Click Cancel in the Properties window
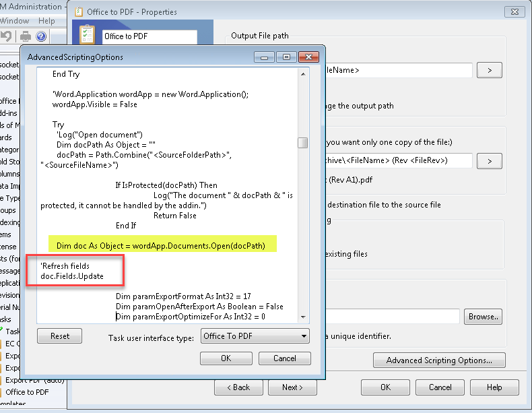Image resolution: width=532 pixels, height=413 pixels. pos(440,387)
